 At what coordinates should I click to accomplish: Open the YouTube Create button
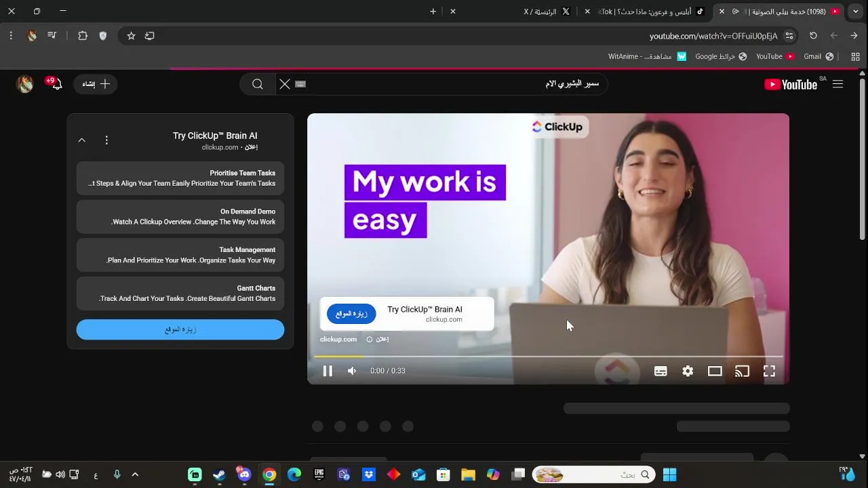(x=96, y=84)
